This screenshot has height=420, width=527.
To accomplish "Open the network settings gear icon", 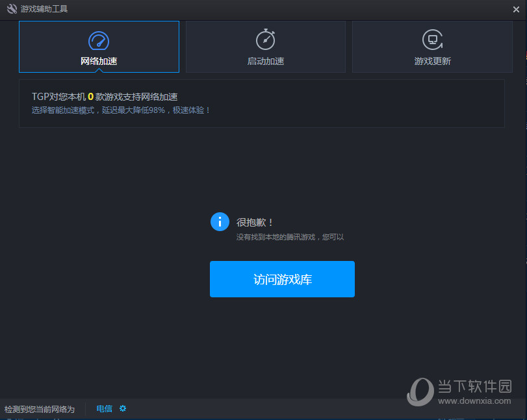I will pos(122,409).
